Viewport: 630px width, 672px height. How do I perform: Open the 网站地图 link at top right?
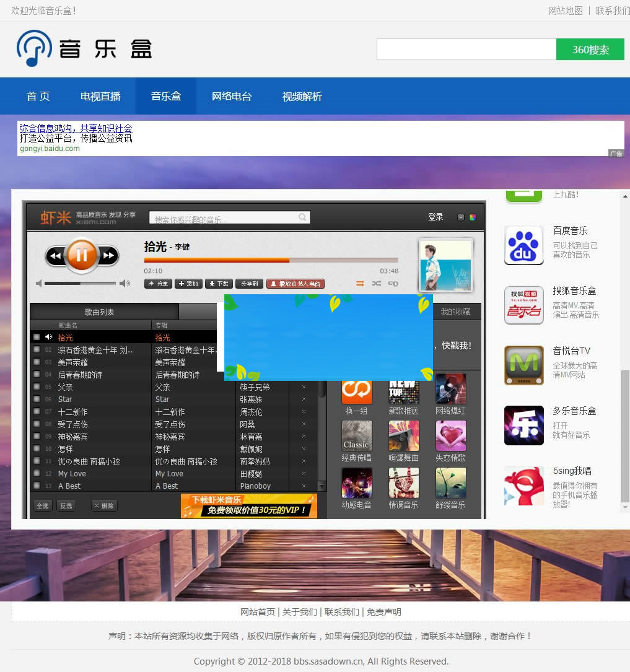(565, 11)
